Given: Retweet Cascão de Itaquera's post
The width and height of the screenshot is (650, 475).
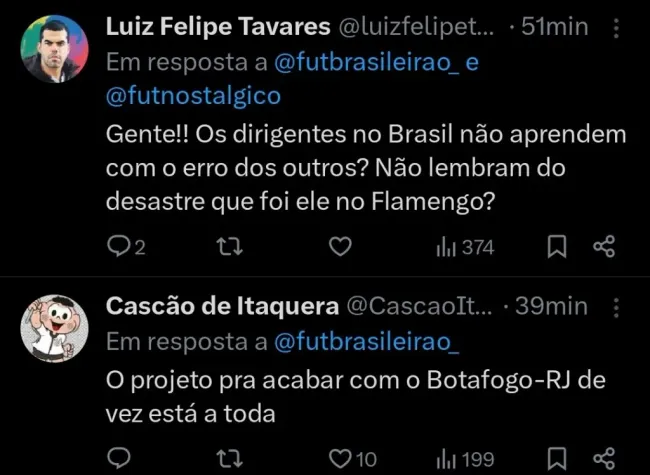Looking at the screenshot, I should pyautogui.click(x=228, y=459).
